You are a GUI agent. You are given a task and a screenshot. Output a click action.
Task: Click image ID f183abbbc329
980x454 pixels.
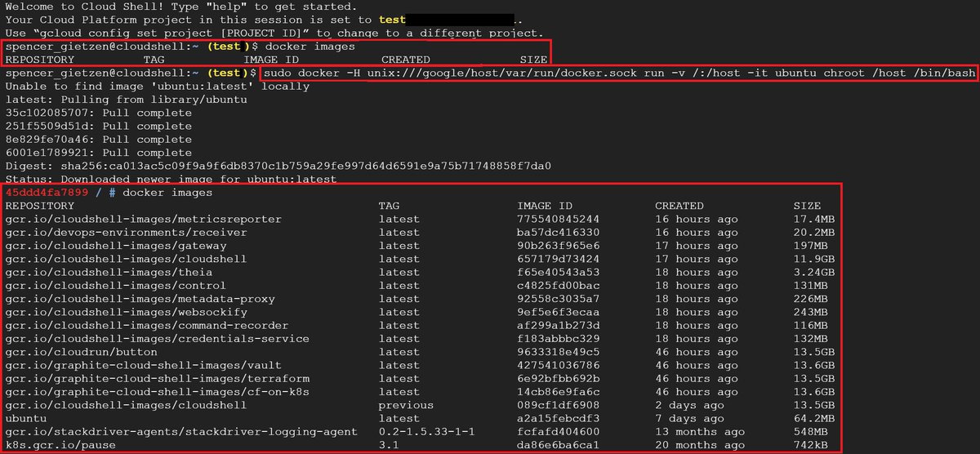pyautogui.click(x=559, y=338)
